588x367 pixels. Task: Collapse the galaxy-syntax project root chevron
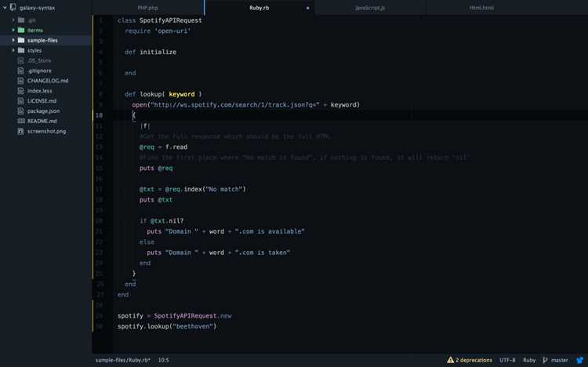[5, 8]
